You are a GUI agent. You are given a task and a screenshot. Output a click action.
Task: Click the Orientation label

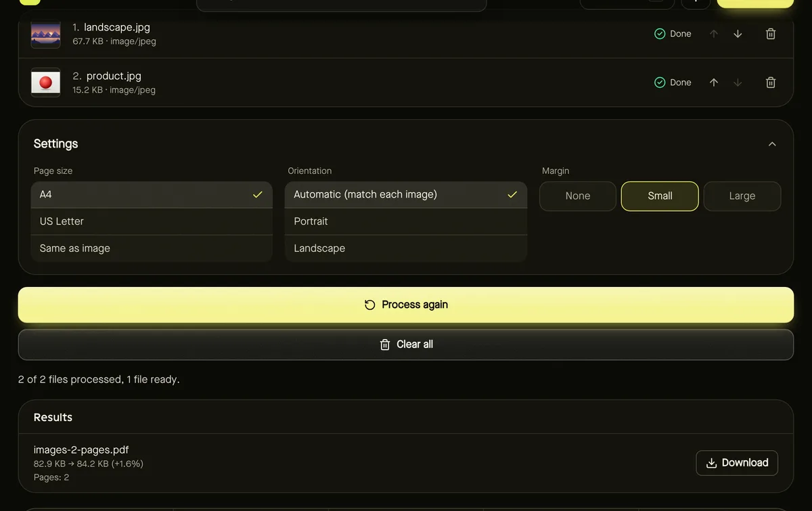pos(310,171)
